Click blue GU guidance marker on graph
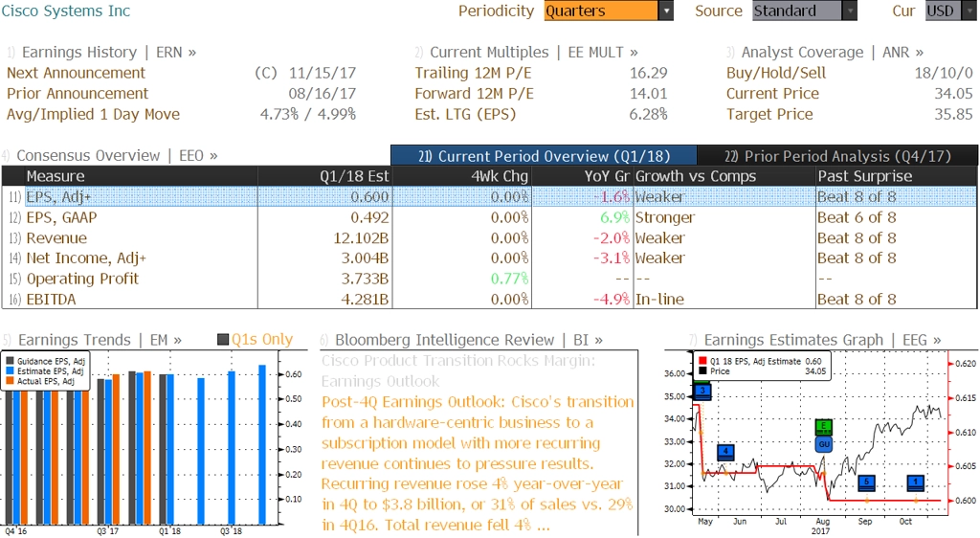This screenshot has width=980, height=538. 824,443
